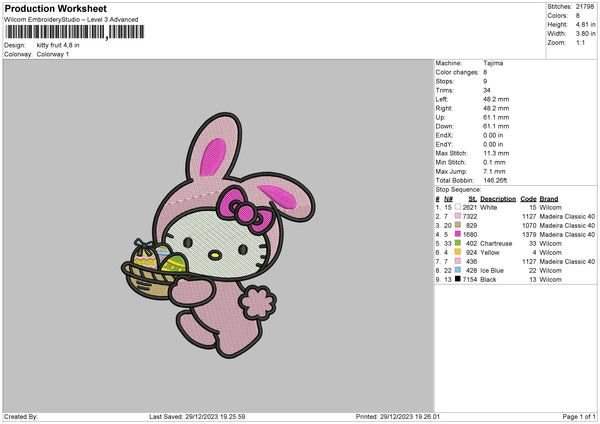600x424 pixels.
Task: Select the 'Stop Sequence:' heading
Action: pos(458,190)
